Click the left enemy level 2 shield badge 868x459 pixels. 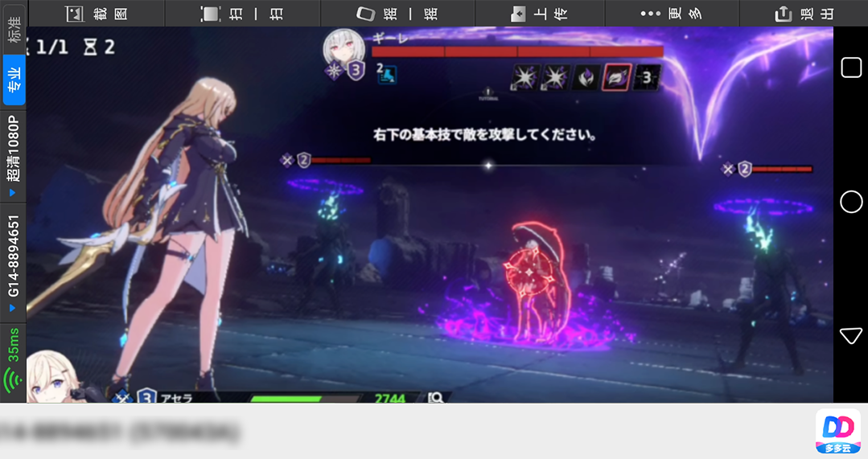tap(303, 161)
